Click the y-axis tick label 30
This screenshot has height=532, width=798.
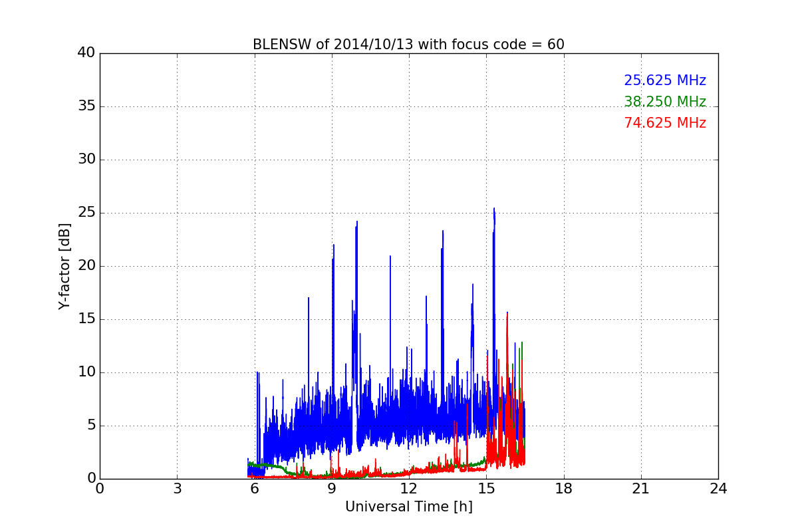pos(86,160)
